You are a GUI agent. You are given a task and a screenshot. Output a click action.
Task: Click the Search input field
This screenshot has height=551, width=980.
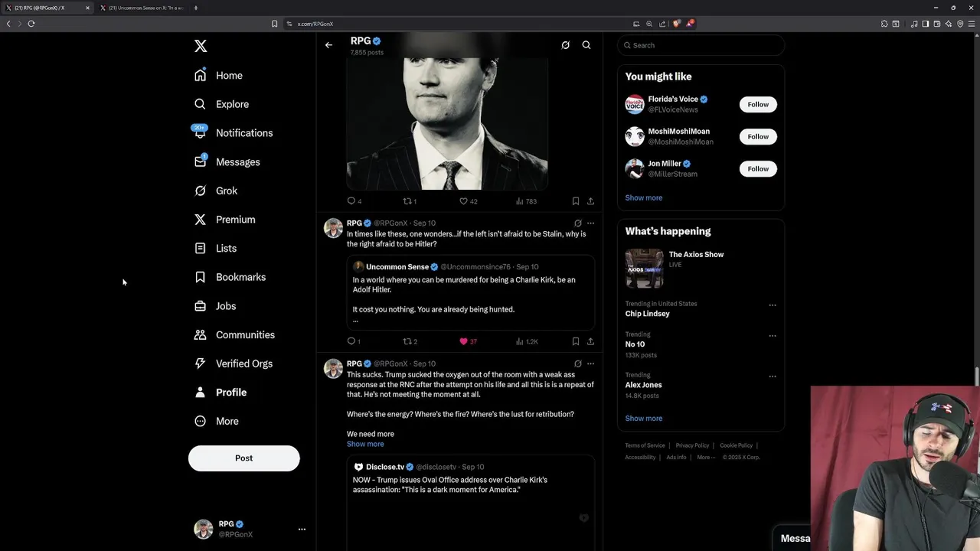pyautogui.click(x=701, y=45)
